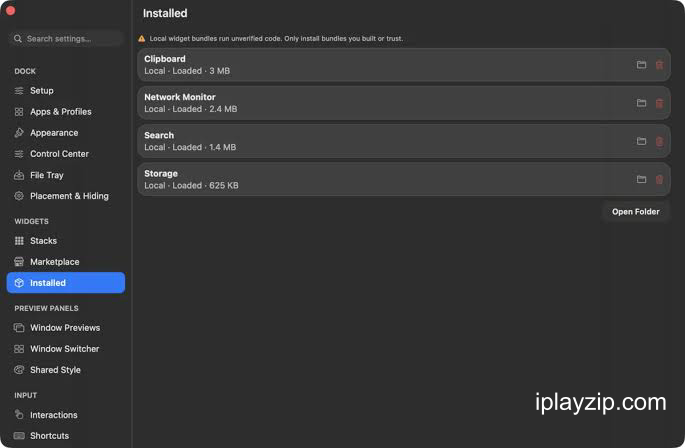Image resolution: width=685 pixels, height=448 pixels.
Task: Go to Window Switcher settings
Action: point(66,349)
